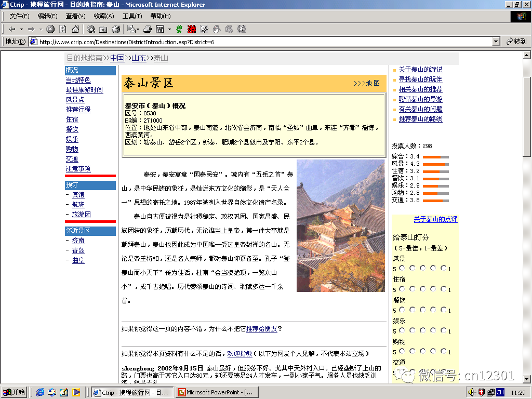Click the Forward arrow toolbar button

pyautogui.click(x=31, y=29)
